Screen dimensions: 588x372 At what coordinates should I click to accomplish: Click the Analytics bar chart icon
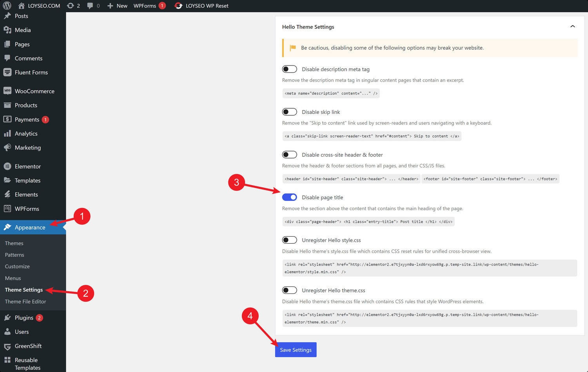point(7,133)
